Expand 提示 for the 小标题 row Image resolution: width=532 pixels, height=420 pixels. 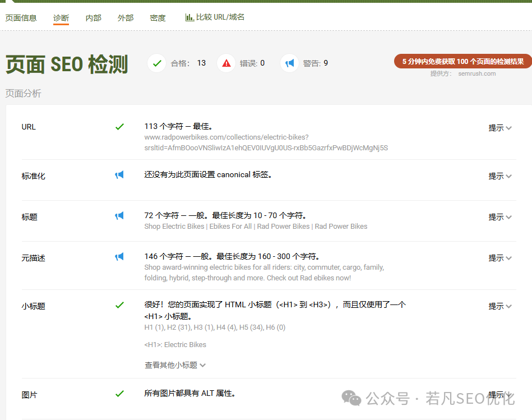500,306
